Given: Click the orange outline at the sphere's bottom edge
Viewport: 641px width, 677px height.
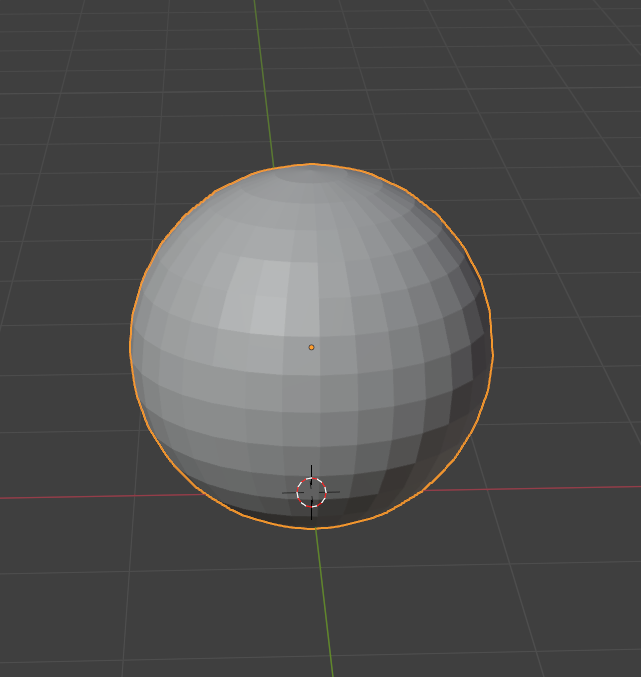Looking at the screenshot, I should coord(312,527).
